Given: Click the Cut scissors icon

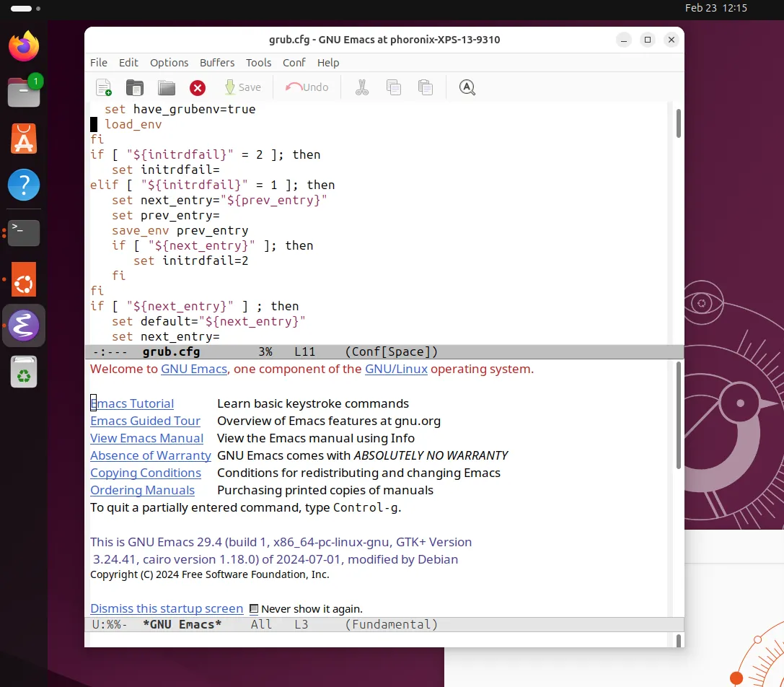Looking at the screenshot, I should (x=362, y=87).
